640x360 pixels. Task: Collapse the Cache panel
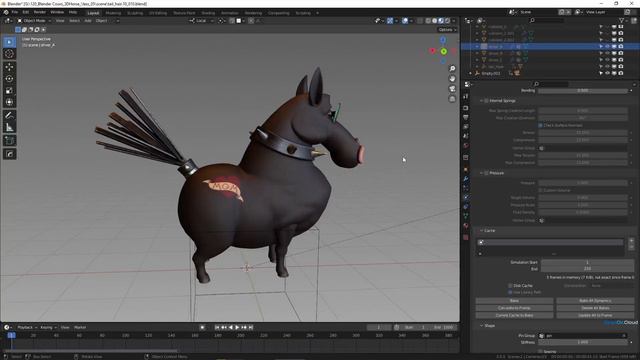click(x=482, y=231)
